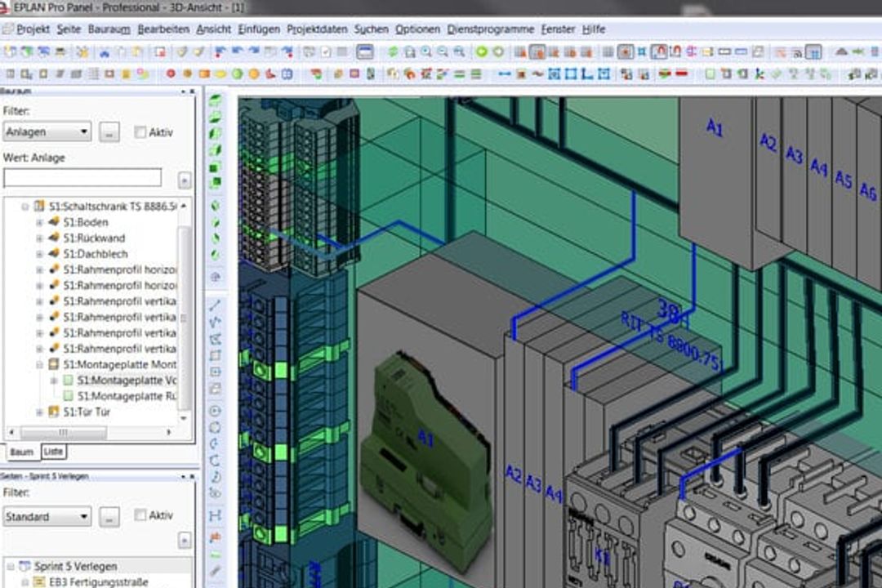
Task: Enable the Aktiv checkbox in Bauraum filter
Action: click(x=140, y=132)
